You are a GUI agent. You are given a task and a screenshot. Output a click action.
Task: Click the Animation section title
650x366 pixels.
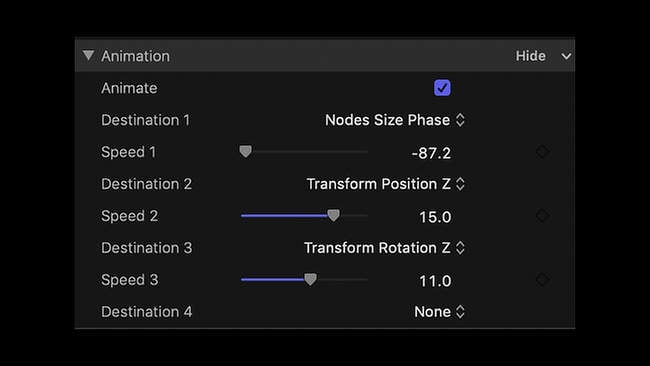tap(136, 56)
